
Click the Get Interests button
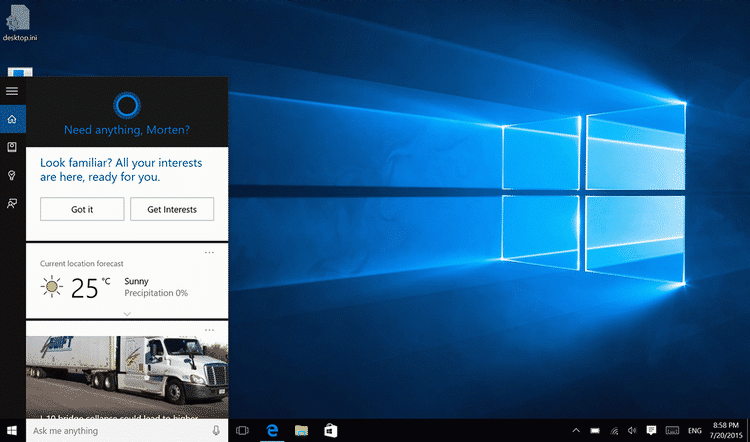tap(172, 209)
